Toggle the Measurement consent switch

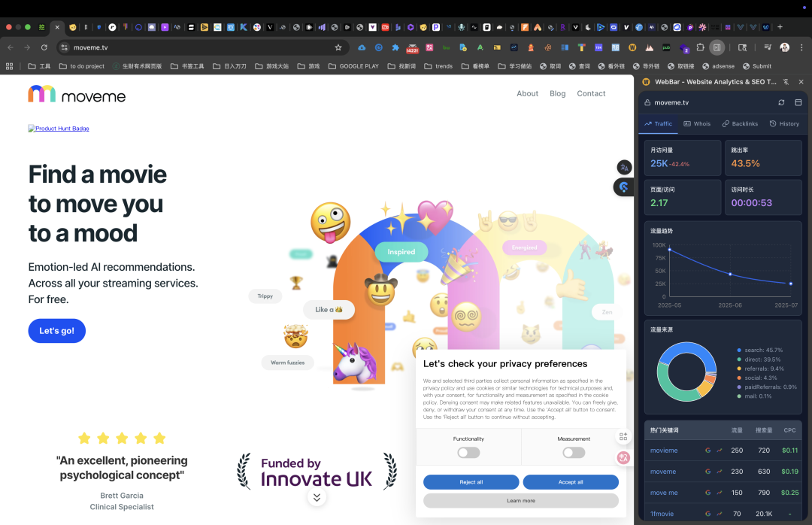[574, 453]
